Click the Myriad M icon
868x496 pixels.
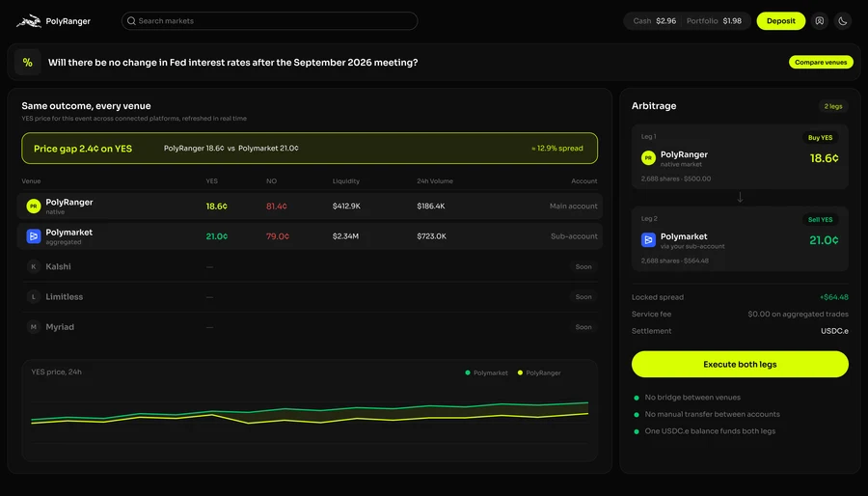pyautogui.click(x=33, y=327)
